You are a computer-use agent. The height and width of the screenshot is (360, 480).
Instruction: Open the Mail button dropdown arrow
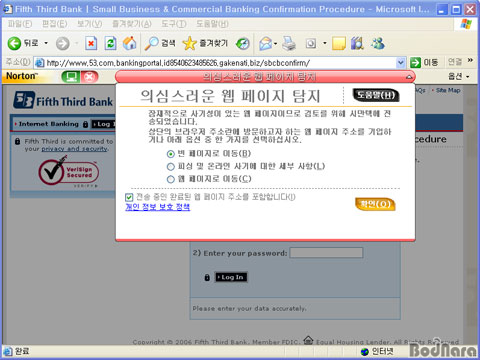(x=276, y=44)
